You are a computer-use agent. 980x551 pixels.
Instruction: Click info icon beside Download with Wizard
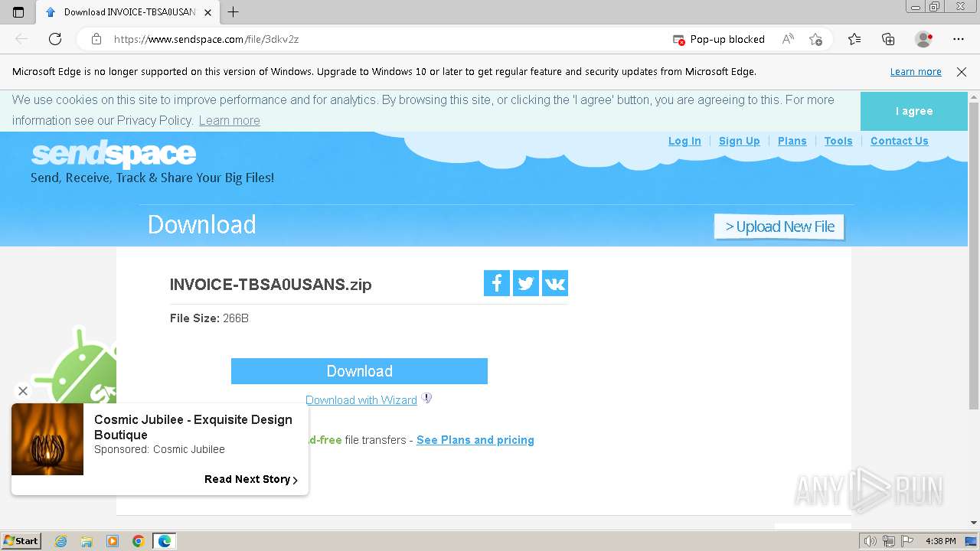(x=426, y=398)
